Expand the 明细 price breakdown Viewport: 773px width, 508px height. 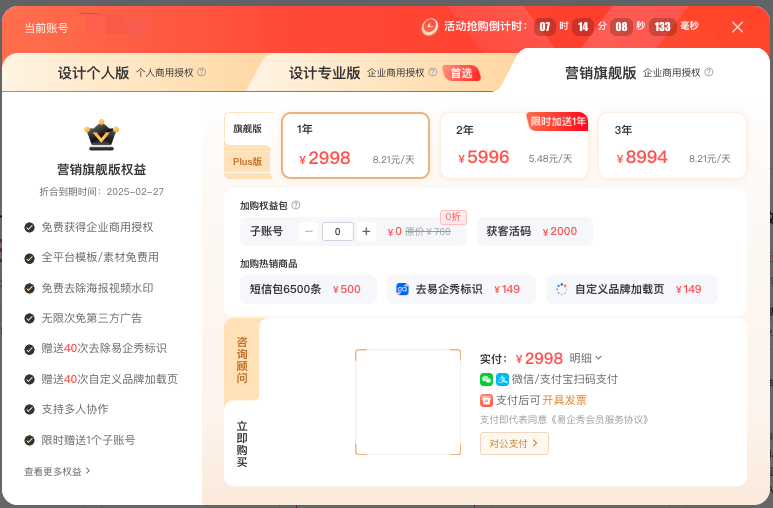point(586,358)
